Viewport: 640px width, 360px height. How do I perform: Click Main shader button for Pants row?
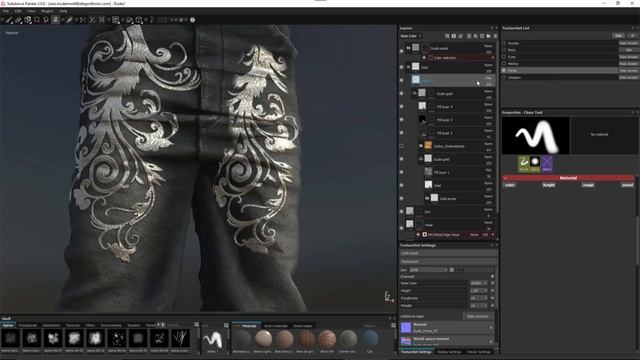(628, 71)
